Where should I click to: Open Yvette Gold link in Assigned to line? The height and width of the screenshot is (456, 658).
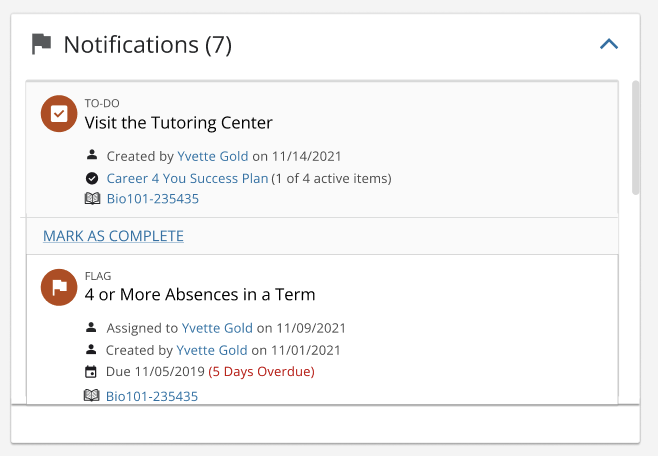pos(217,328)
